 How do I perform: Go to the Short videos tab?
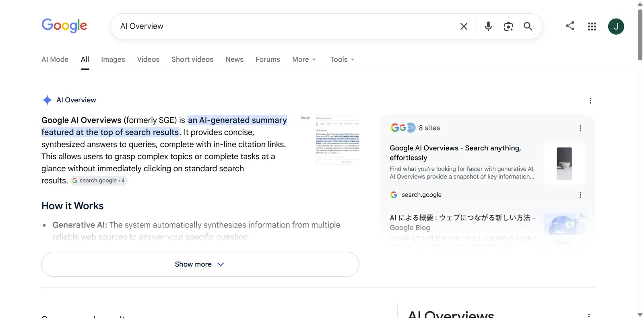[192, 59]
